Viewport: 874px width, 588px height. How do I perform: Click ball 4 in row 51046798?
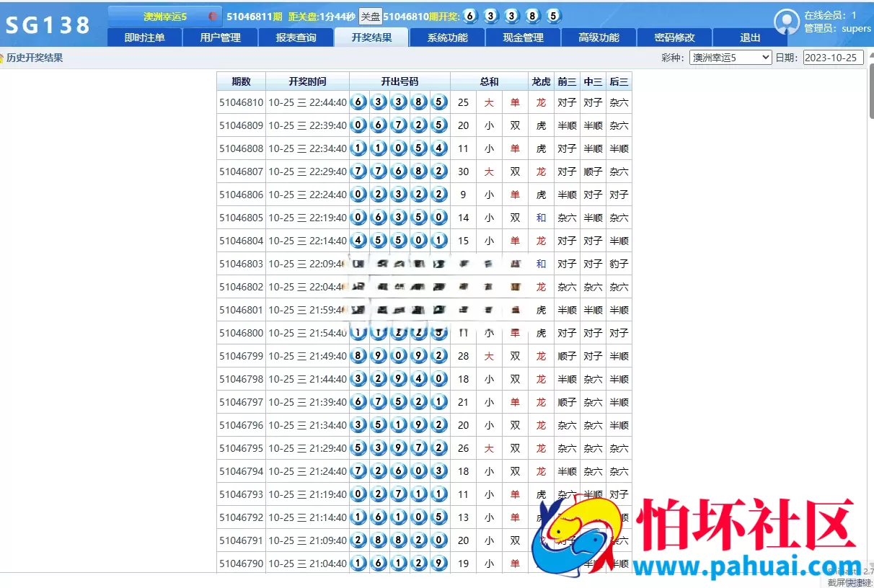(420, 379)
